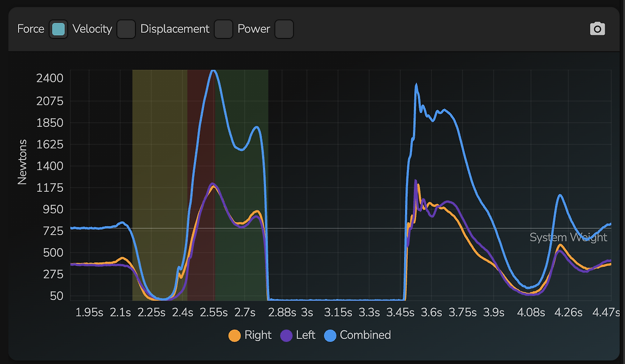The width and height of the screenshot is (625, 364).
Task: Click the 1850 y-axis value
Action: pos(50,122)
